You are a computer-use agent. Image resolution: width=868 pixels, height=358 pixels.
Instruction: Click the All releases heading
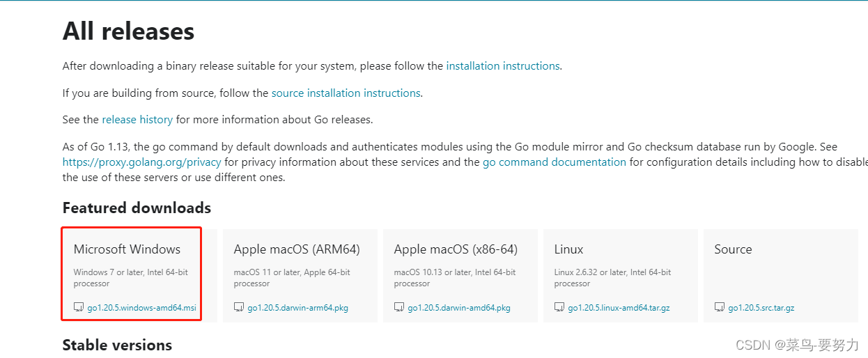point(128,31)
